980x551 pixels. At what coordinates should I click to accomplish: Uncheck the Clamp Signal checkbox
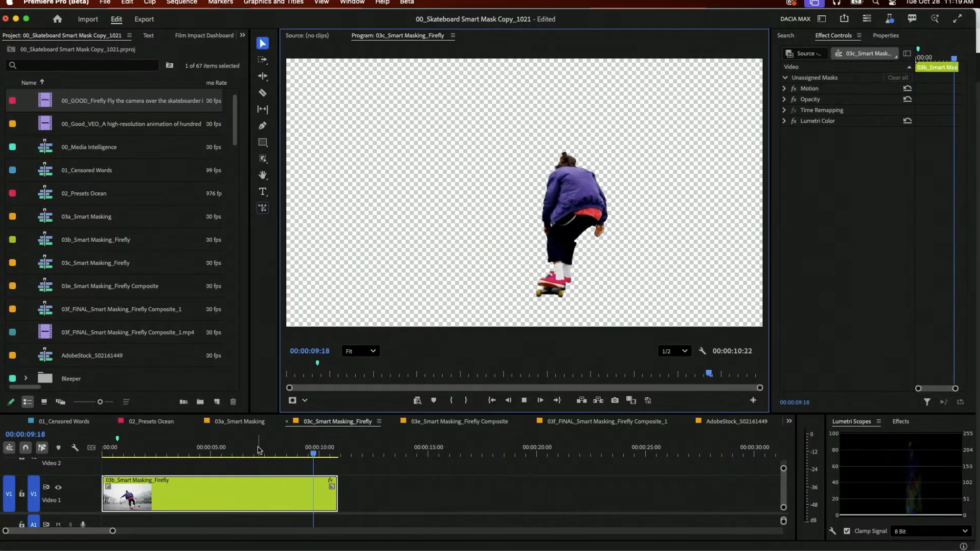pos(847,531)
